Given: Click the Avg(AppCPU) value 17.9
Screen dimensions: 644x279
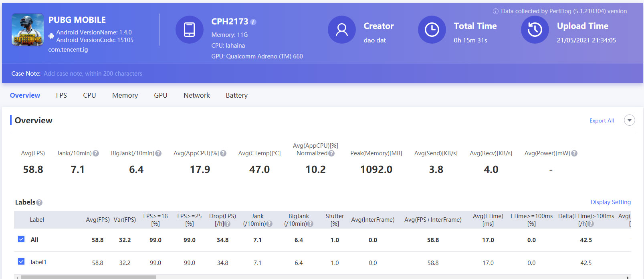Looking at the screenshot, I should coord(200,169).
